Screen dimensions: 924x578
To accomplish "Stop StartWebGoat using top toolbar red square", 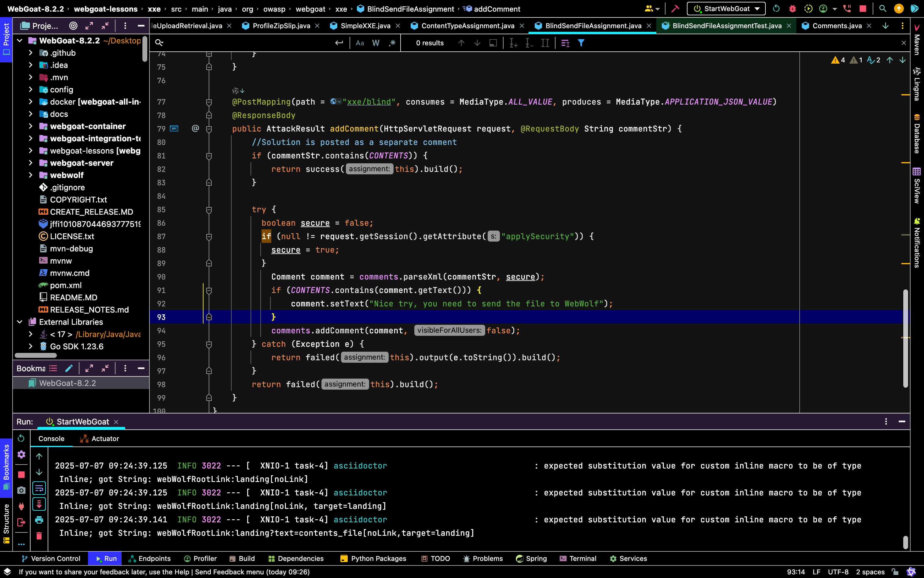I will coord(863,9).
